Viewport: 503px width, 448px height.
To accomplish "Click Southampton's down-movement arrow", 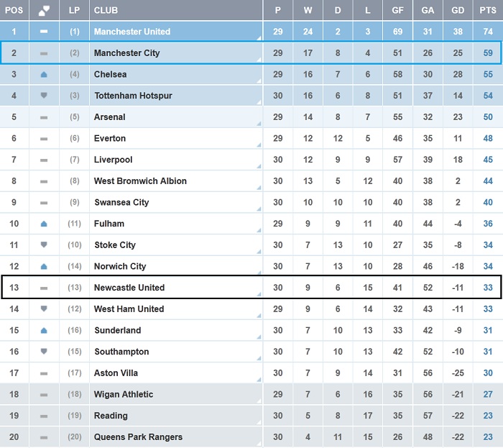I will [x=44, y=351].
